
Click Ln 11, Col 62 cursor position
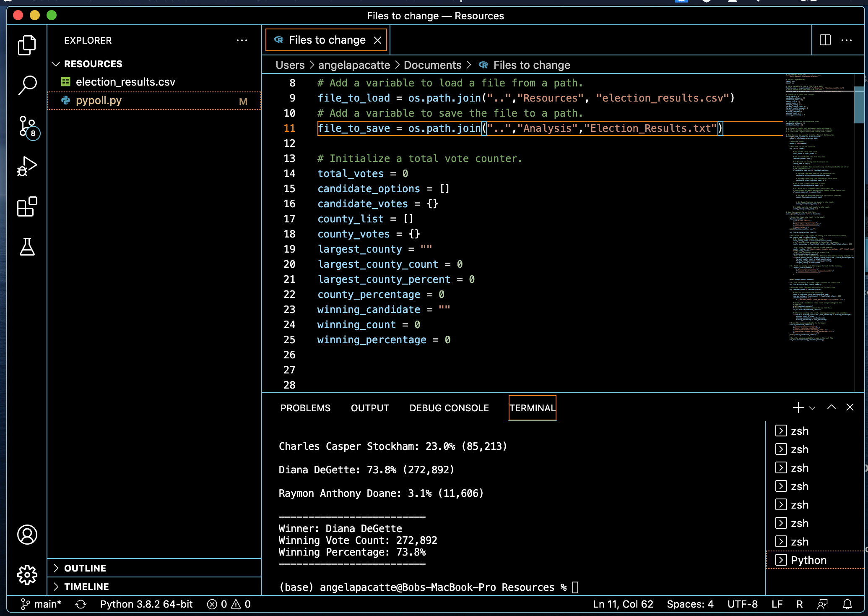[623, 604]
